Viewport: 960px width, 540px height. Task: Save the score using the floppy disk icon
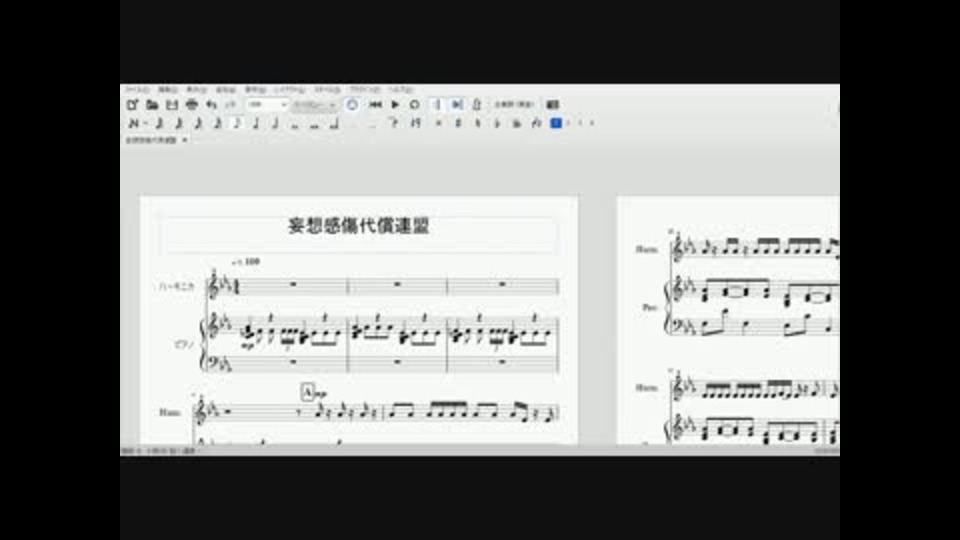coord(172,105)
